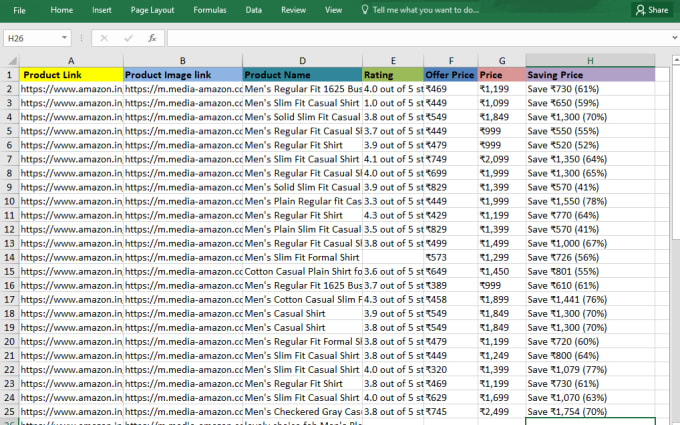Click the 'Save ₹1,441 (76%)' cell
680x425 pixels.
(590, 299)
